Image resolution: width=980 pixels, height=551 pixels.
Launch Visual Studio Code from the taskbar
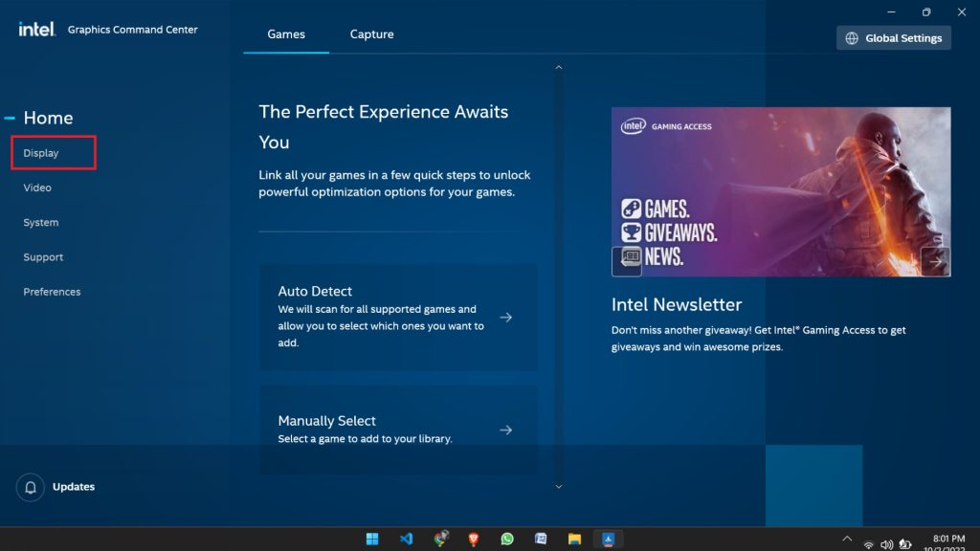point(406,540)
